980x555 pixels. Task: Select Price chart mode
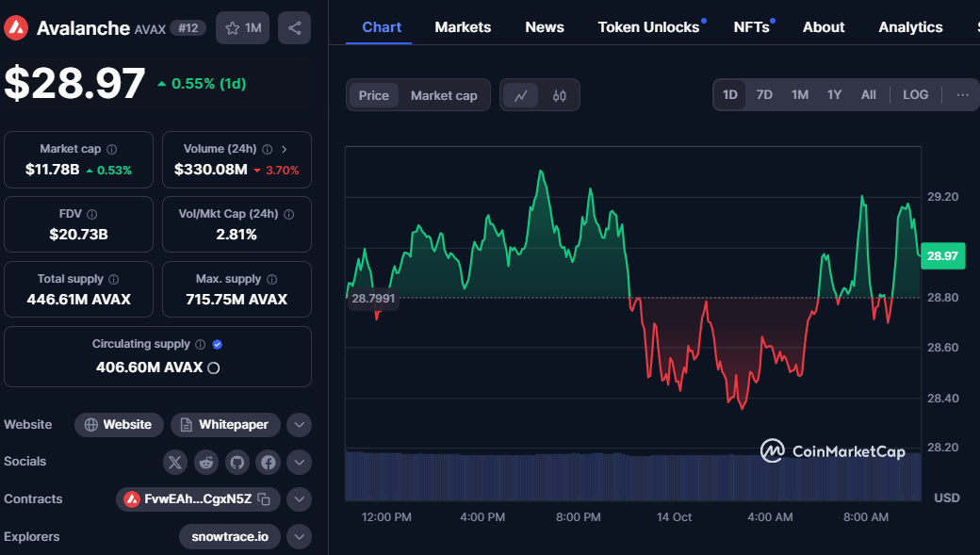point(374,95)
